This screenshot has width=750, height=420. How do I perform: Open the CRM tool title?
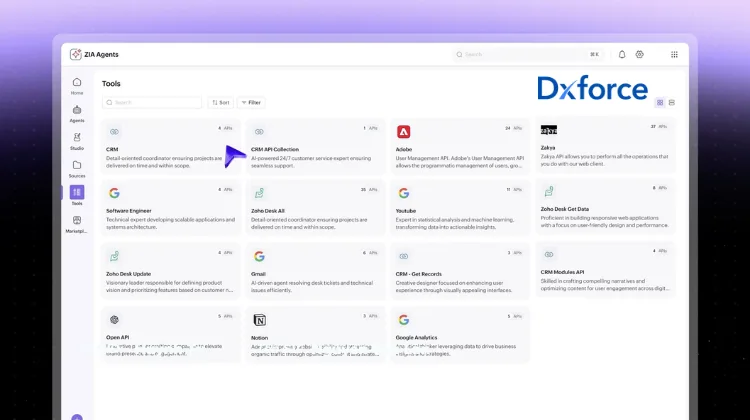click(112, 149)
